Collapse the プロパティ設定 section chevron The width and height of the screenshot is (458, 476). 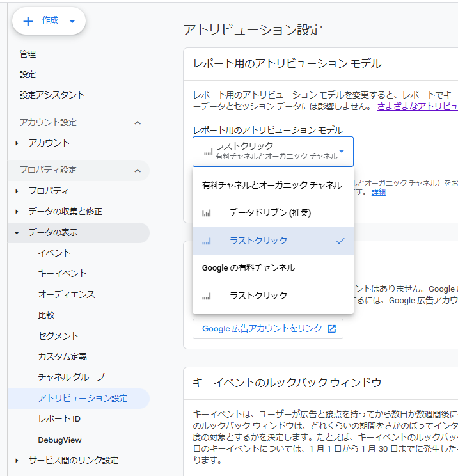point(138,170)
